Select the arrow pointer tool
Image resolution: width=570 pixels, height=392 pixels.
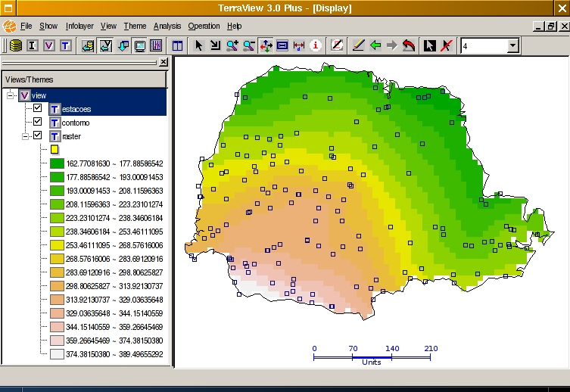199,45
